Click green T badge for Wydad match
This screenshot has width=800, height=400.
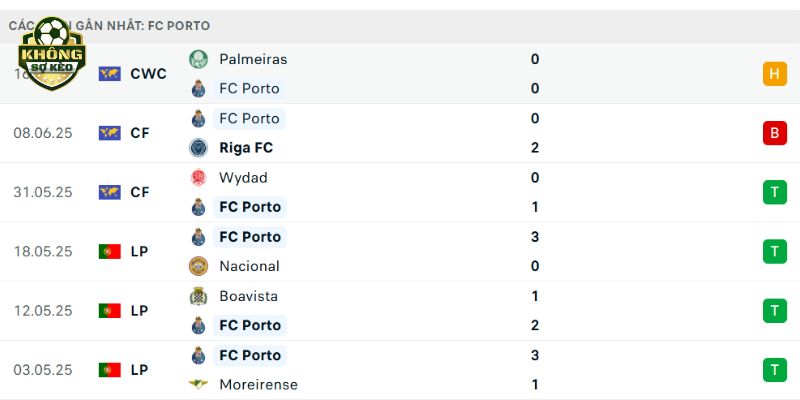click(774, 192)
